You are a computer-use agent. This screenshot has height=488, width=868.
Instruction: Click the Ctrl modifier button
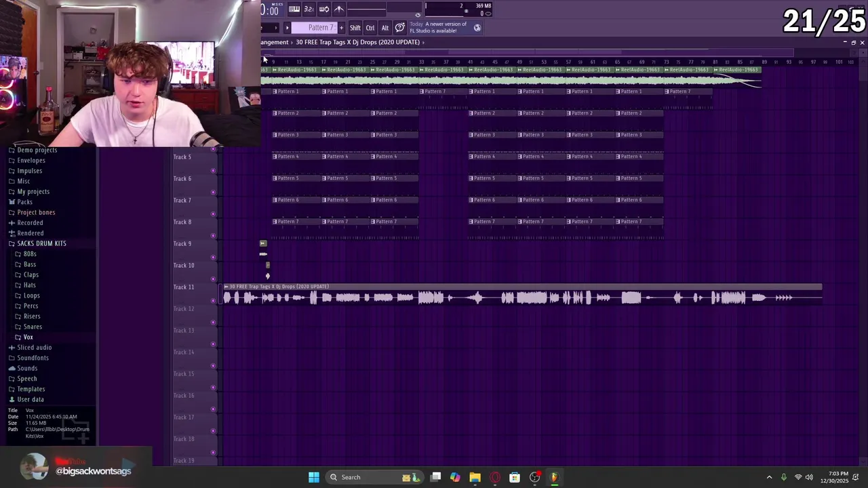(370, 28)
